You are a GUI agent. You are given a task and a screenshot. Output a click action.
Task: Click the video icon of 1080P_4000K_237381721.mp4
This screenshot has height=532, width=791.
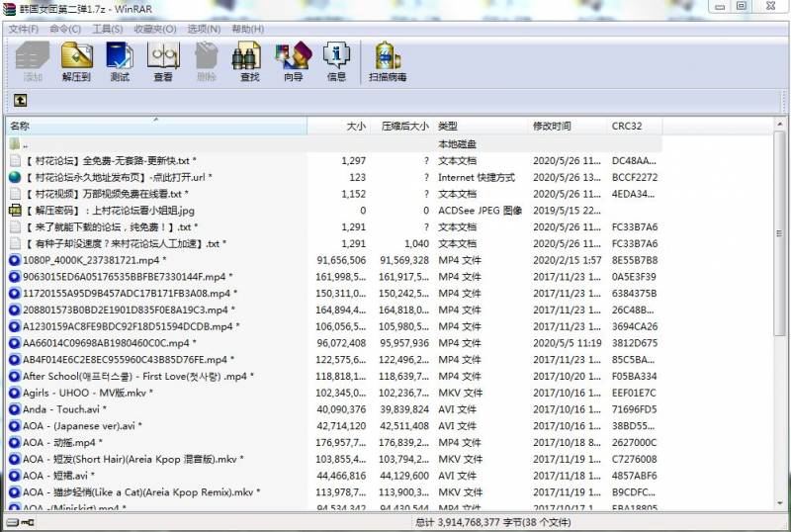(x=15, y=260)
